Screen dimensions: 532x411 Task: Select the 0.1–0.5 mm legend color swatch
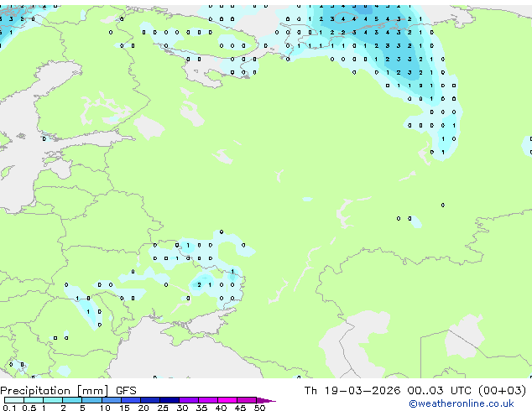(14, 400)
